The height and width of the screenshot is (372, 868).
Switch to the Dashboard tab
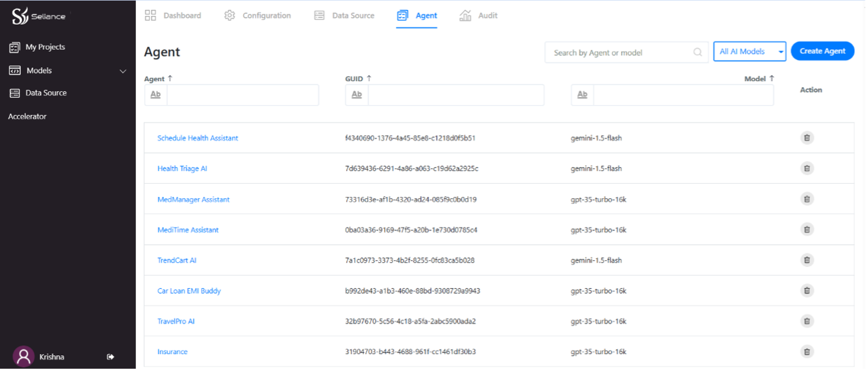point(173,15)
